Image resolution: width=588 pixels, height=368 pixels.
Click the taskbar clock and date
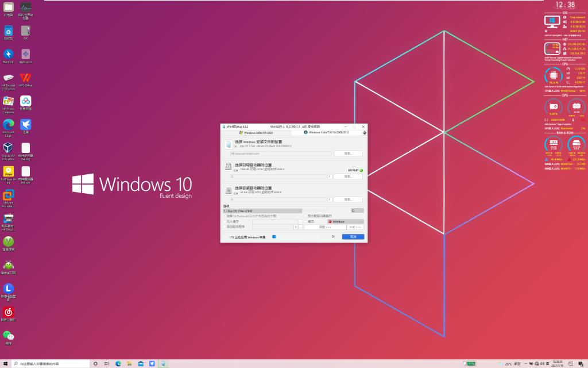pos(558,363)
